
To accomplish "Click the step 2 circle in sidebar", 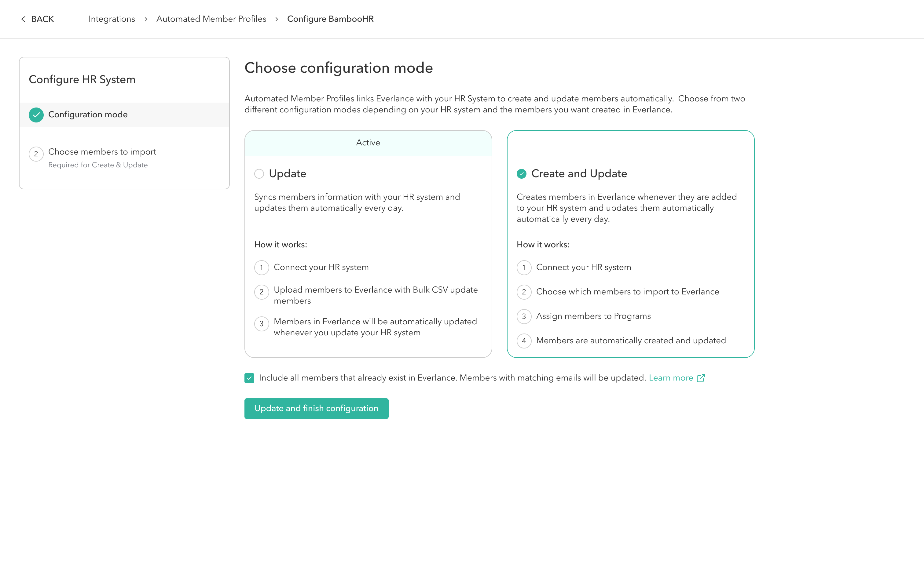I will pos(36,154).
